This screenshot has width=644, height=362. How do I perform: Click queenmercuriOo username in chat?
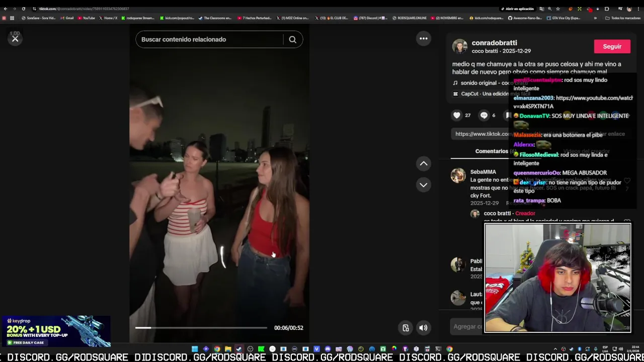(x=537, y=173)
